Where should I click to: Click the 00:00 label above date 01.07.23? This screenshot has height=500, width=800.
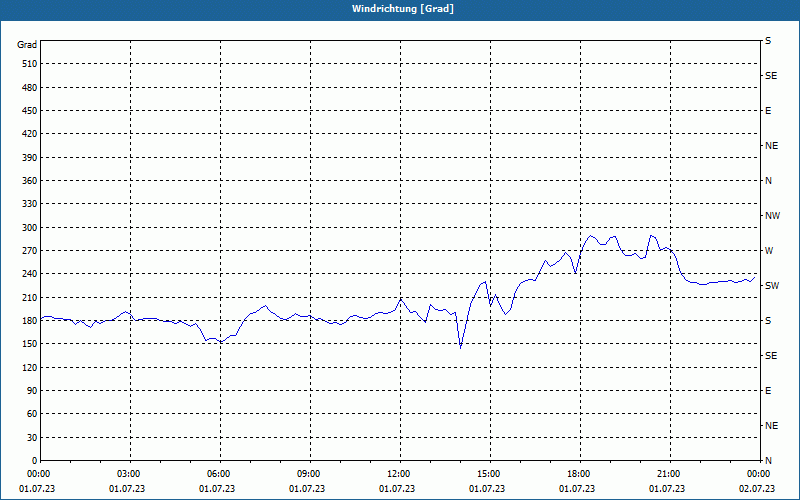tap(38, 474)
